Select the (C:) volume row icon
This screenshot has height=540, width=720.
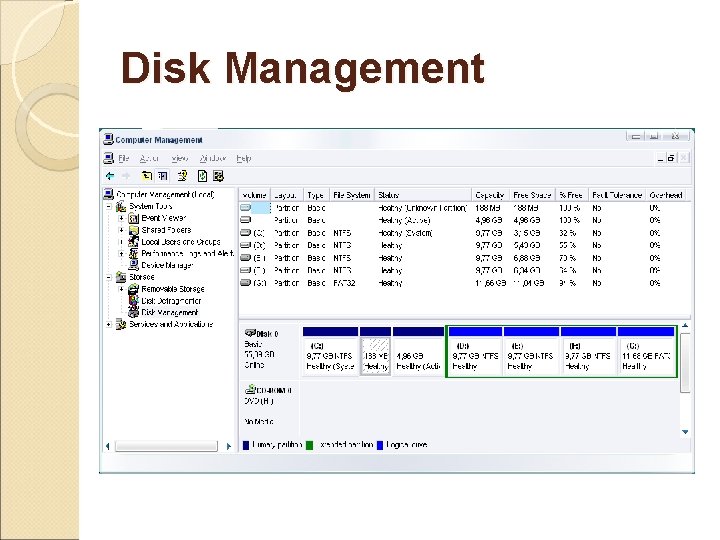pos(246,232)
